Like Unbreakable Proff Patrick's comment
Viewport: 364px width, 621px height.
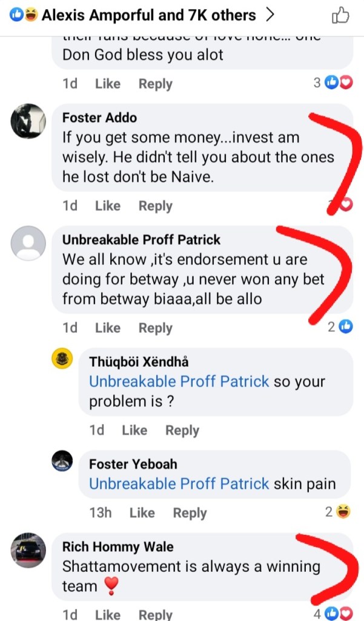[108, 327]
